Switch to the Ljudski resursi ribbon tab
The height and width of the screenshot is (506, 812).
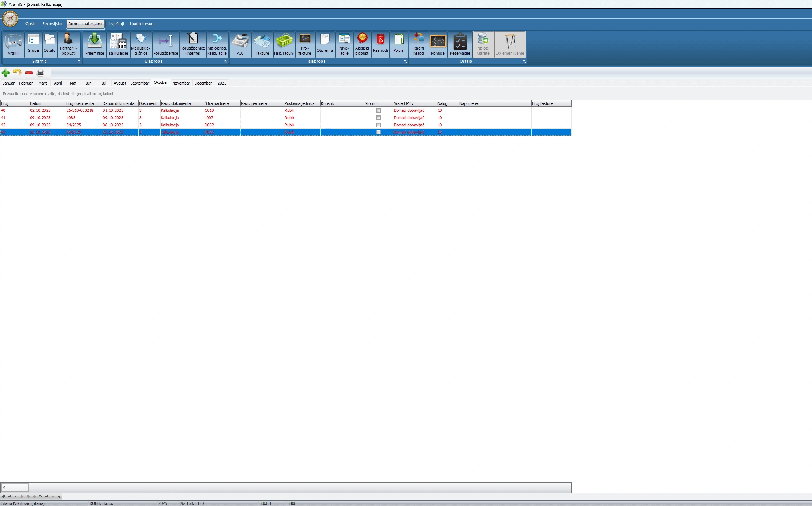[143, 24]
